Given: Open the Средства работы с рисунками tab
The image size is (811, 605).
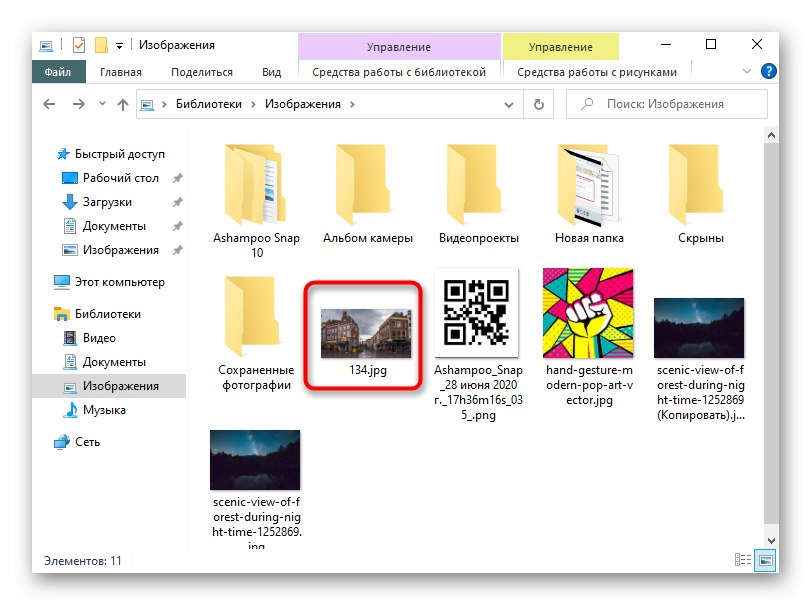Looking at the screenshot, I should 597,72.
